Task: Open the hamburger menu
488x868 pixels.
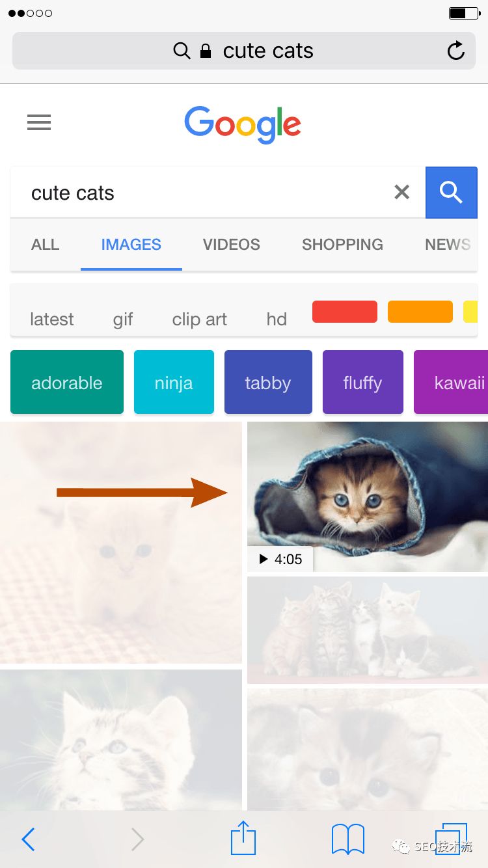Action: tap(39, 122)
